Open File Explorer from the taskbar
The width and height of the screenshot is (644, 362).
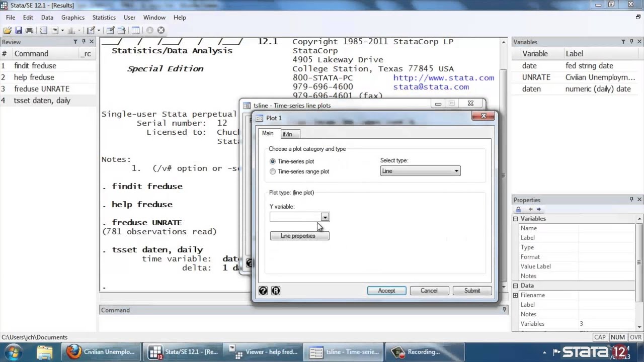pyautogui.click(x=44, y=352)
